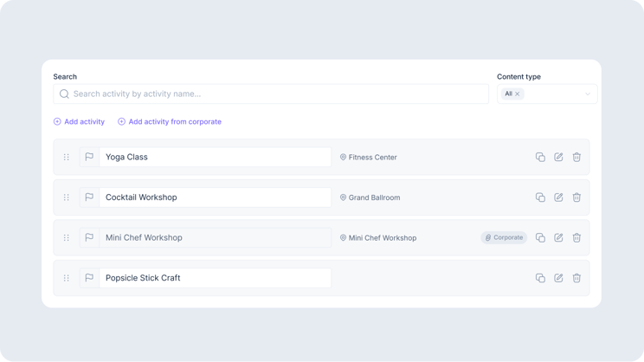This screenshot has height=362, width=644.
Task: Click the Yoga Class name field
Action: click(x=215, y=157)
